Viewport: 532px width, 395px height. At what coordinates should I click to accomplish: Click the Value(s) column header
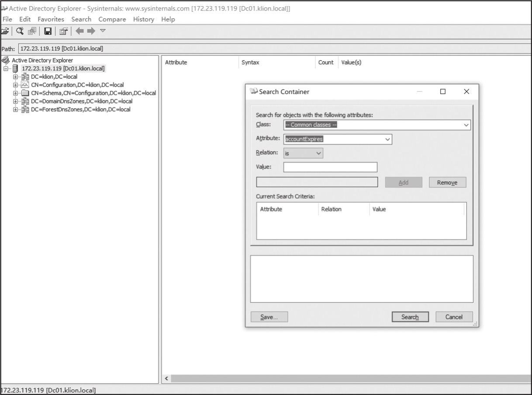(x=351, y=62)
